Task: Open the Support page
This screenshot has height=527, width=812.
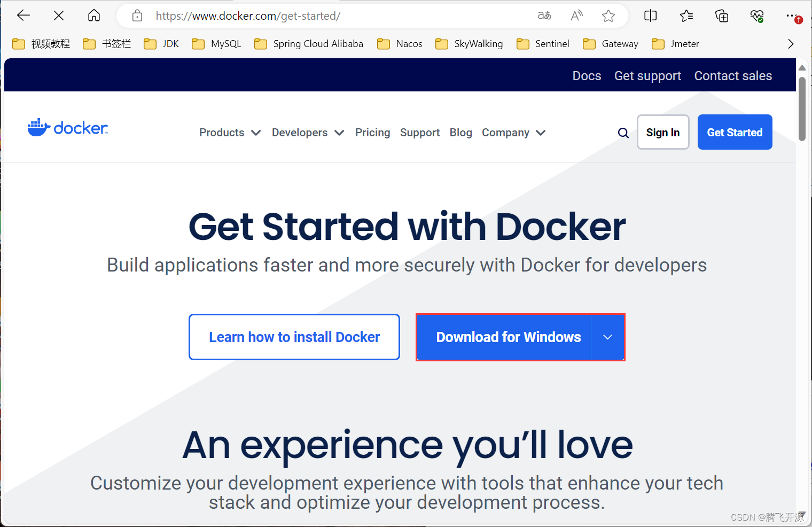Action: [420, 133]
